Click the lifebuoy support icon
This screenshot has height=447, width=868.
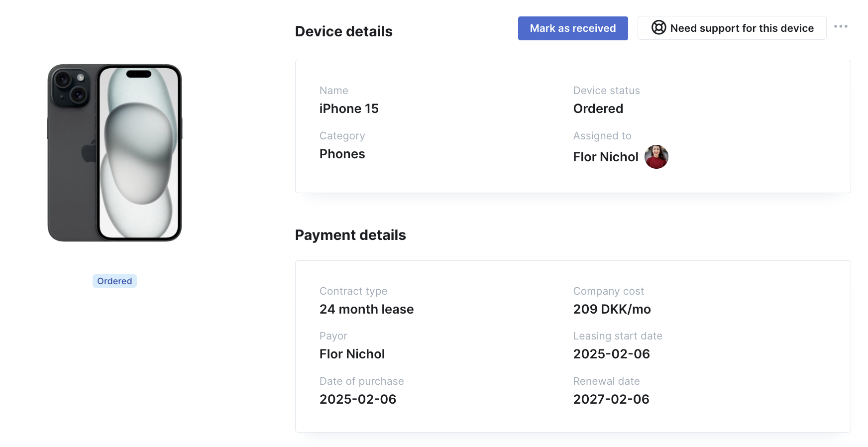click(659, 27)
